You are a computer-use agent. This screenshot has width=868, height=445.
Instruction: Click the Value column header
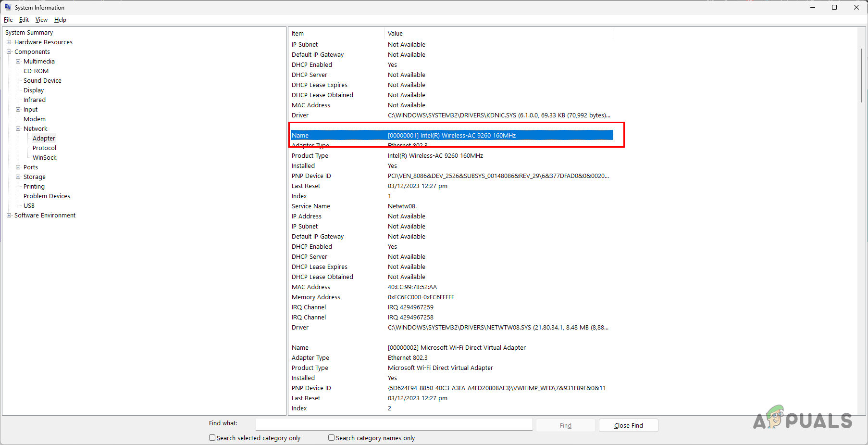[499, 33]
